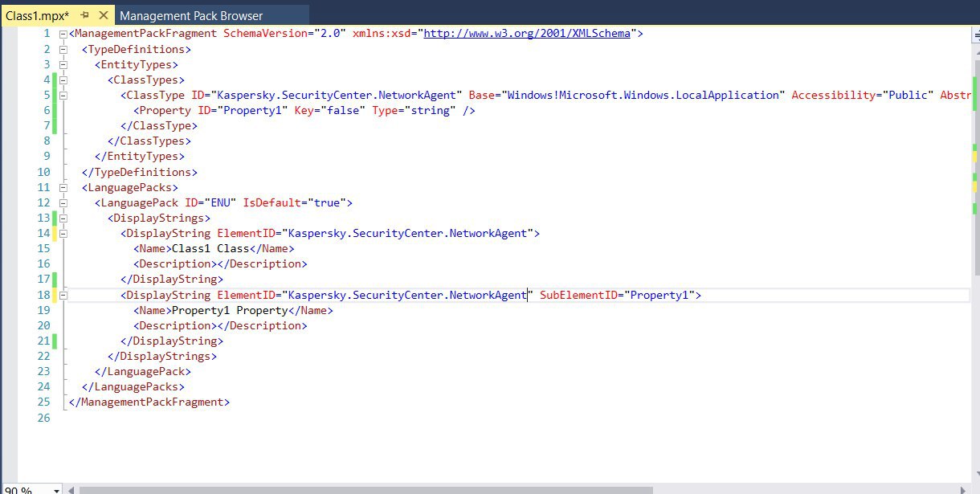The width and height of the screenshot is (980, 494).
Task: Click the ElementID value on line 14
Action: click(x=407, y=234)
